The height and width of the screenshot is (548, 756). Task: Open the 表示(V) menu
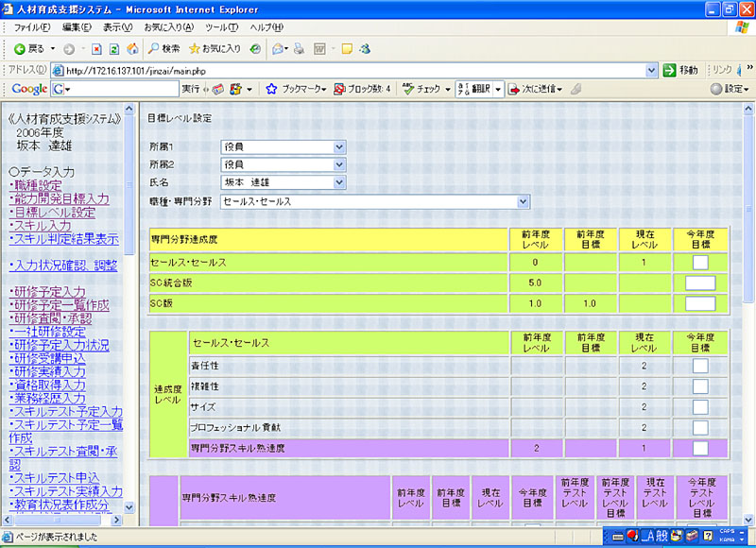(117, 26)
